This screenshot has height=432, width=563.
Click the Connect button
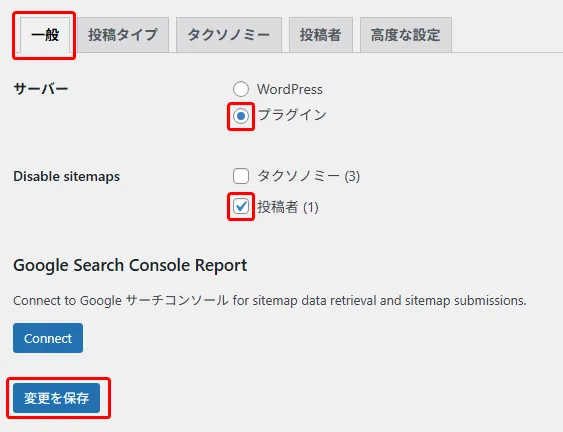pos(48,338)
